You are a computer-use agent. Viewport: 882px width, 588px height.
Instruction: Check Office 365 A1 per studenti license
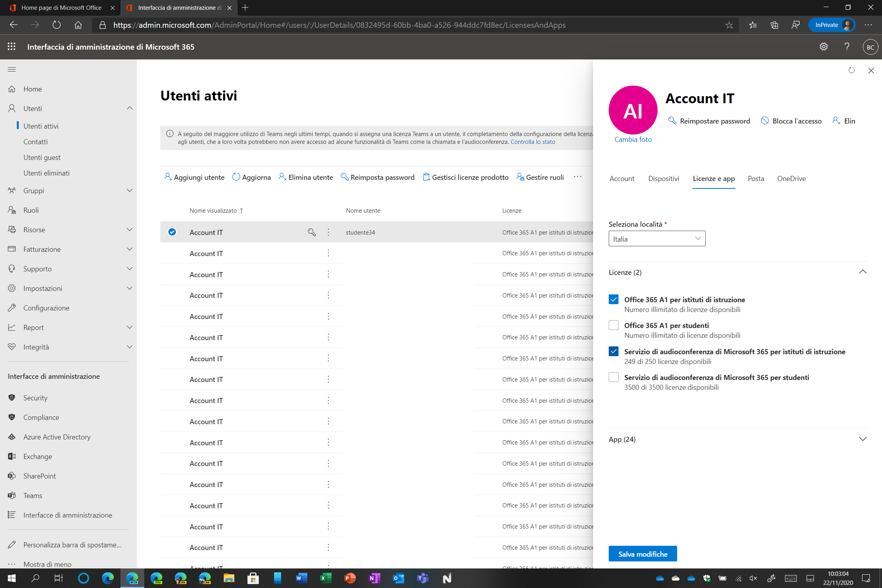tap(613, 325)
